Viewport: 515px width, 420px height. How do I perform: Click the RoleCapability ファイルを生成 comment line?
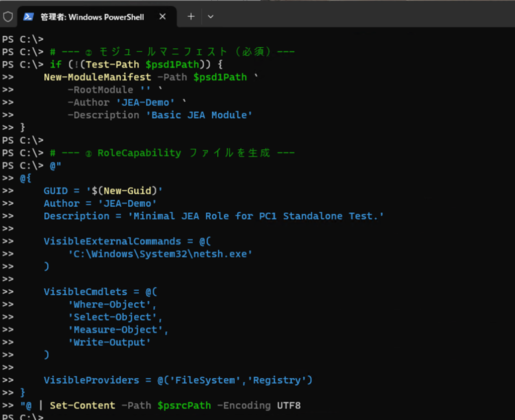(x=172, y=152)
